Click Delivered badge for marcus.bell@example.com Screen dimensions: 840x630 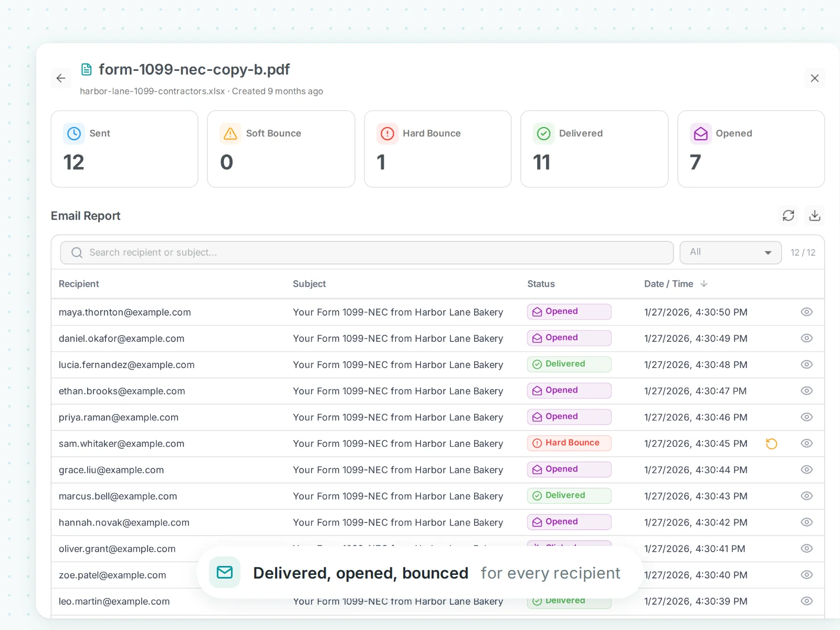coord(569,496)
